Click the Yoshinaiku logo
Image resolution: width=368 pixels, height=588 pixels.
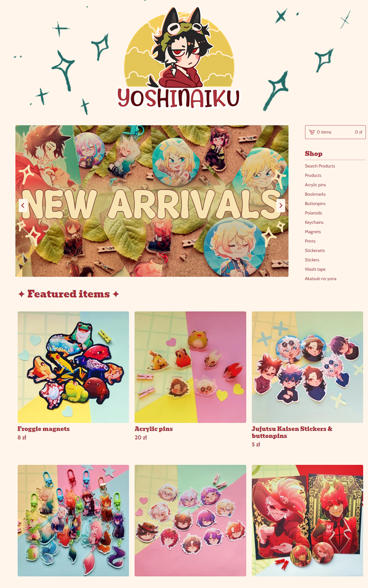[179, 58]
